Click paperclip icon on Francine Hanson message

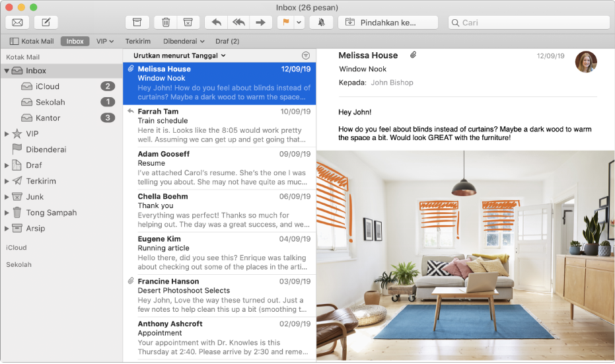tap(131, 281)
